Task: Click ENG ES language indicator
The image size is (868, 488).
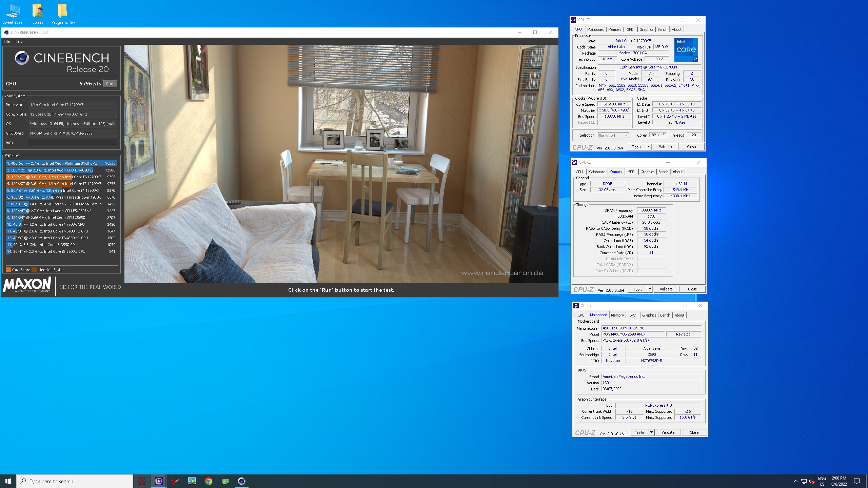Action: (822, 481)
